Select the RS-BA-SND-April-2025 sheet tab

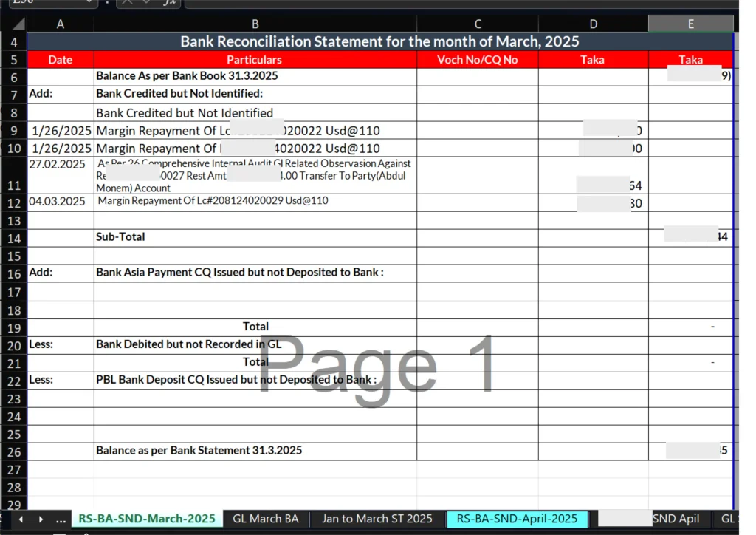coord(516,519)
